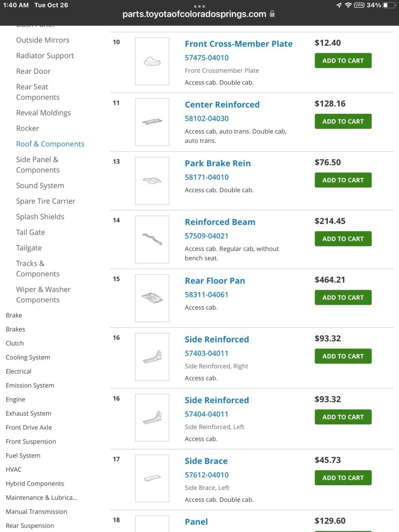Screen dimensions: 399x532
Task: Add the Center Reinforced part to cart
Action: [343, 121]
